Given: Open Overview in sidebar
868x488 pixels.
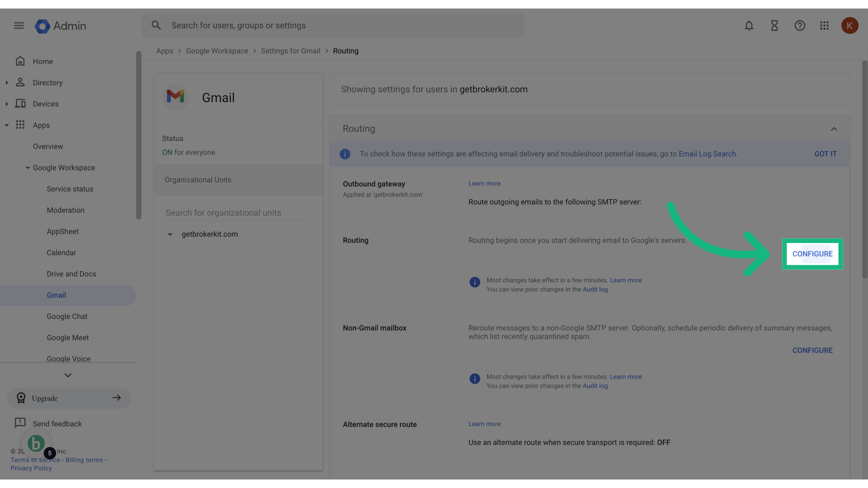Looking at the screenshot, I should [48, 146].
